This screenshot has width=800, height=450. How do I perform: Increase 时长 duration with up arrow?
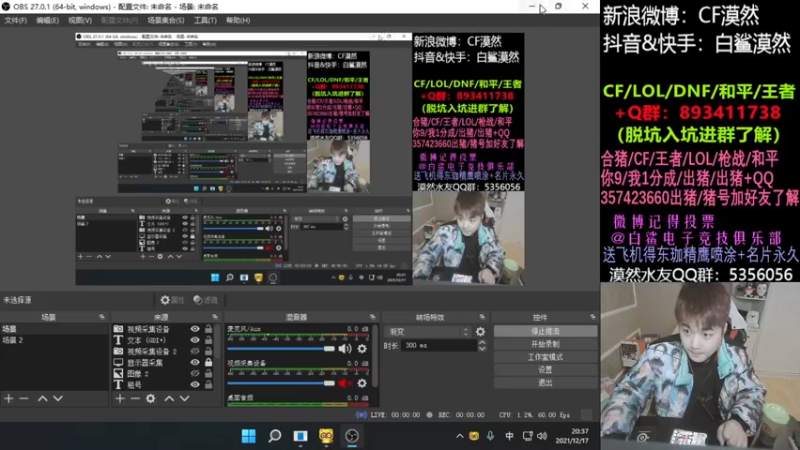pos(482,342)
